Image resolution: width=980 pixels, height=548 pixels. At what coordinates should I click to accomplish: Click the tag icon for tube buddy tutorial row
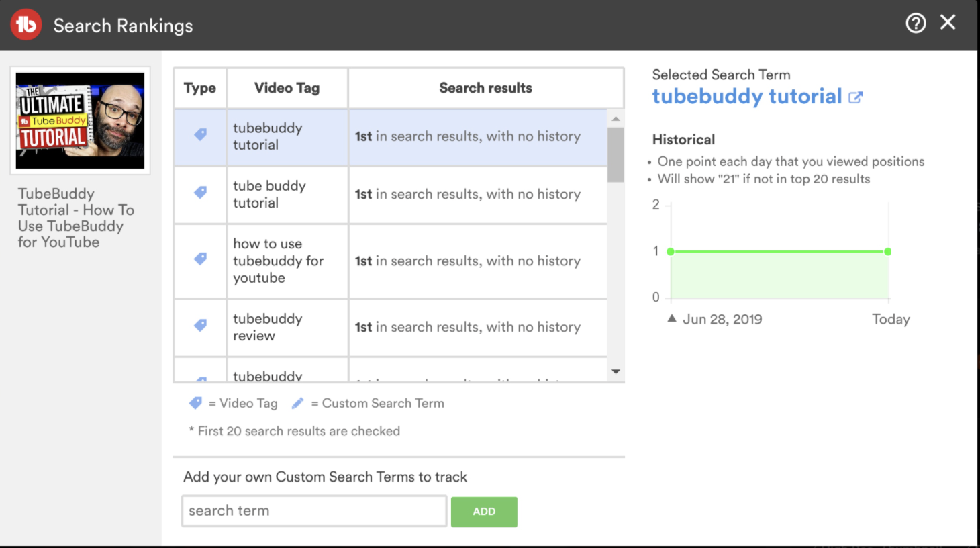200,192
